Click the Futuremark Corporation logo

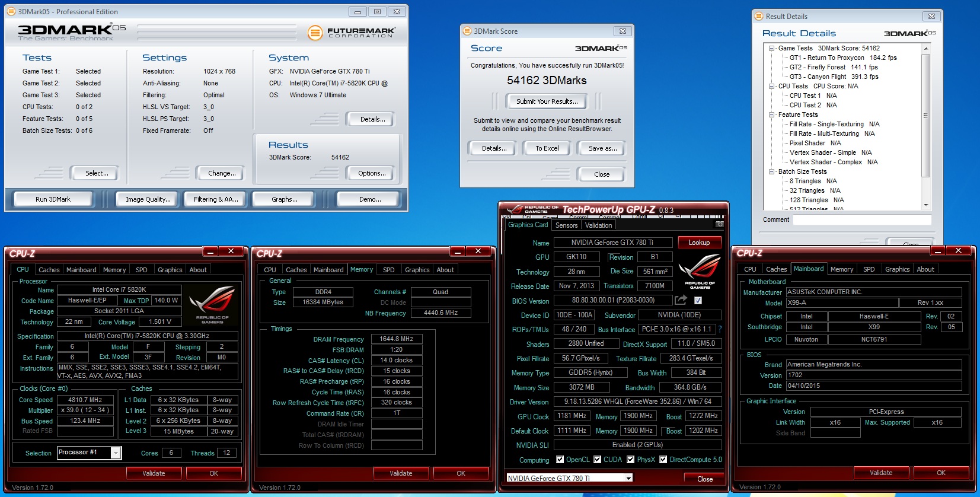click(352, 33)
